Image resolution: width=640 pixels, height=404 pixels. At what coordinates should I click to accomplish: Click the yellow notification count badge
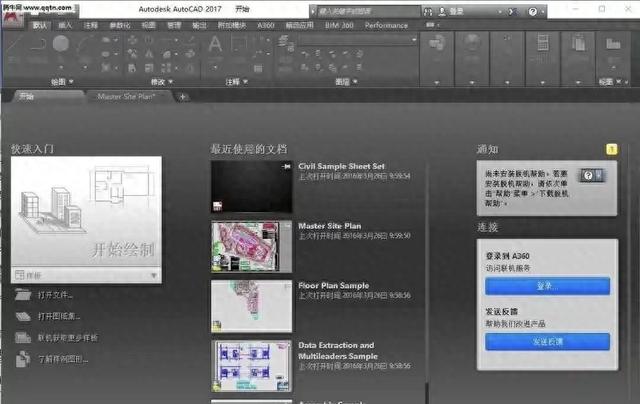[611, 149]
